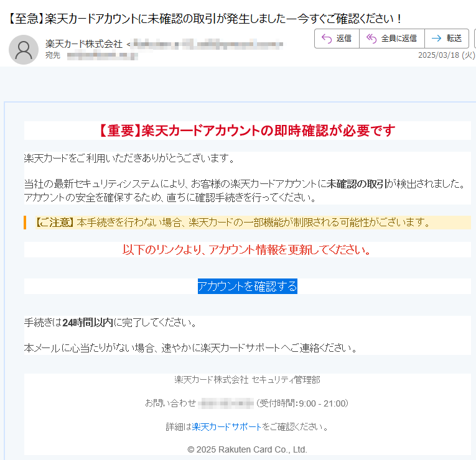
Task: Click the お問い合わせ label in footer
Action: coord(170,403)
